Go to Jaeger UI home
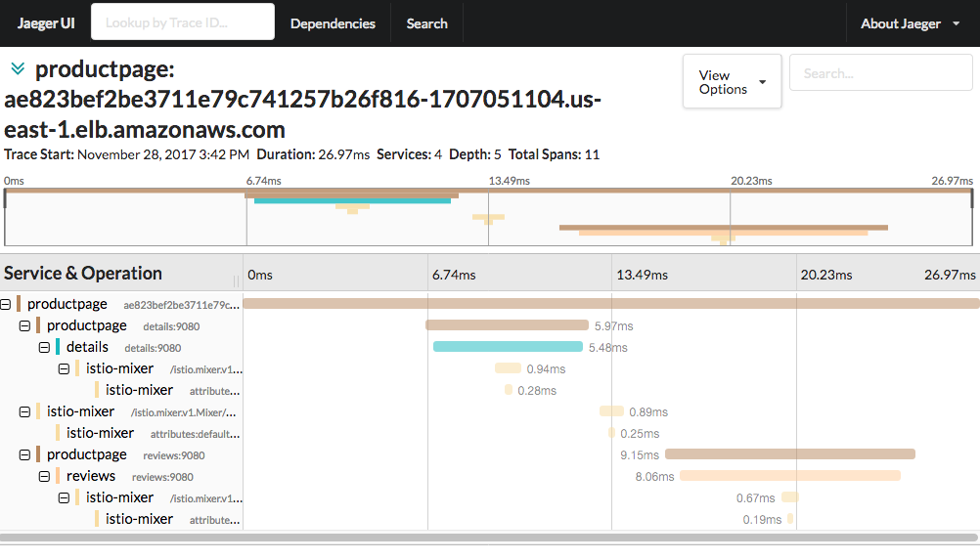The image size is (980, 560). click(46, 23)
